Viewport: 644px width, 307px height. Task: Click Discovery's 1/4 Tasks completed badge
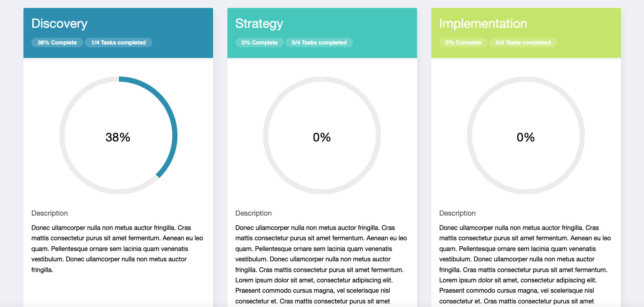118,42
